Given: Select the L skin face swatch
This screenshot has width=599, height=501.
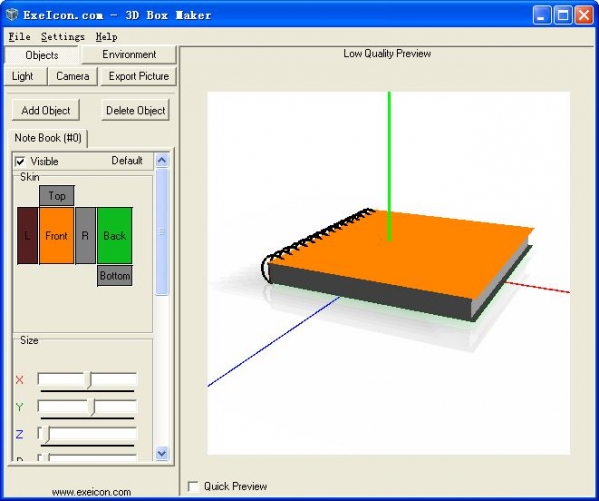Looking at the screenshot, I should pos(28,235).
